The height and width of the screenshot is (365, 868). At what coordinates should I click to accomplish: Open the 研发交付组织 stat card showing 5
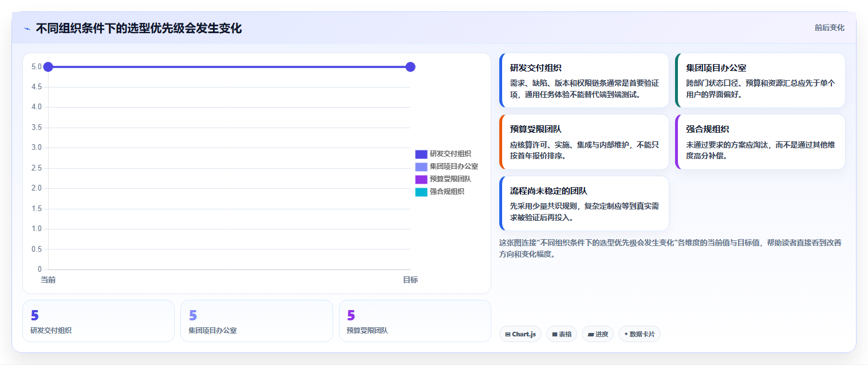tap(98, 321)
